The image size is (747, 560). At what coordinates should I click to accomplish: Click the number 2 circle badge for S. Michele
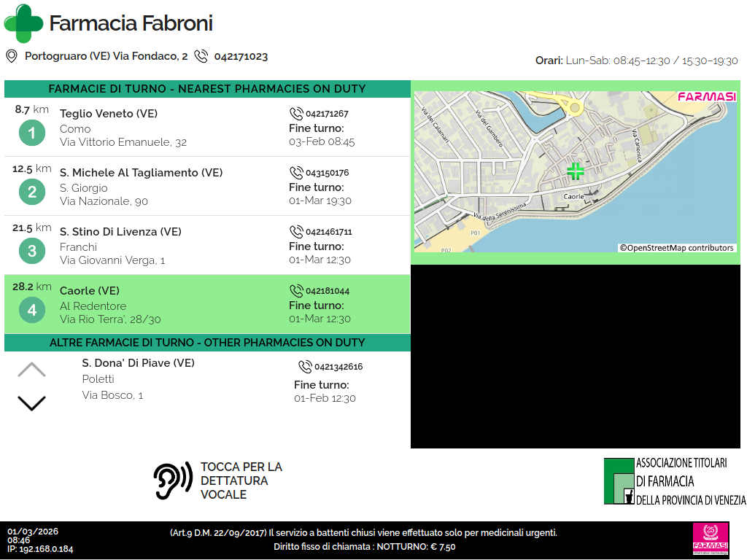coord(31,192)
